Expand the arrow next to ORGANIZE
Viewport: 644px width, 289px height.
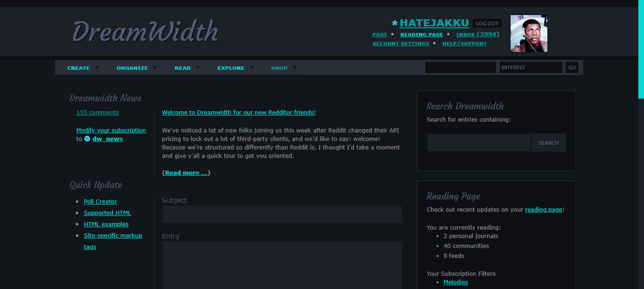[155, 68]
